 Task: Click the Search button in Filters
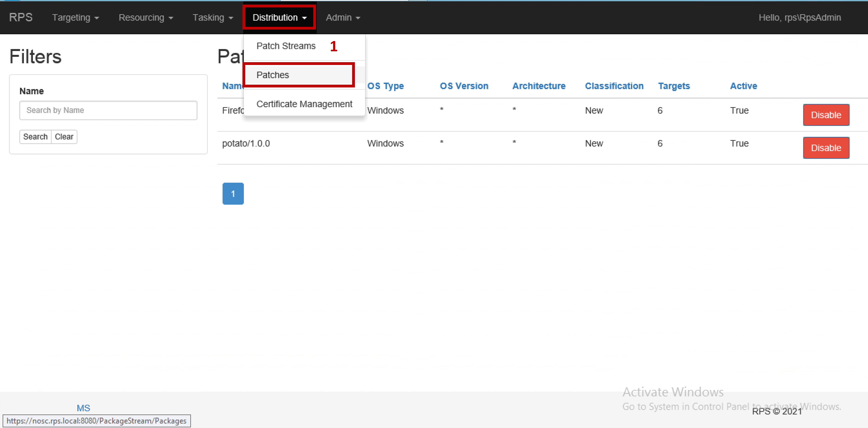coord(35,137)
